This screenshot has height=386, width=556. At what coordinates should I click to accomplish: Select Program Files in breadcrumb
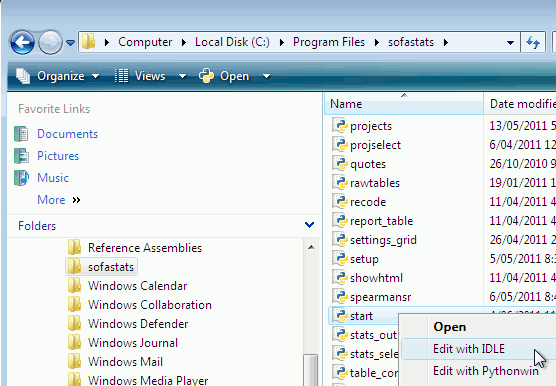(329, 42)
